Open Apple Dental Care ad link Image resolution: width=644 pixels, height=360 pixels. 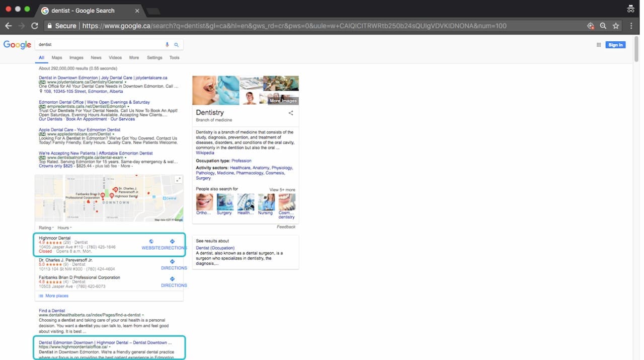tap(79, 130)
